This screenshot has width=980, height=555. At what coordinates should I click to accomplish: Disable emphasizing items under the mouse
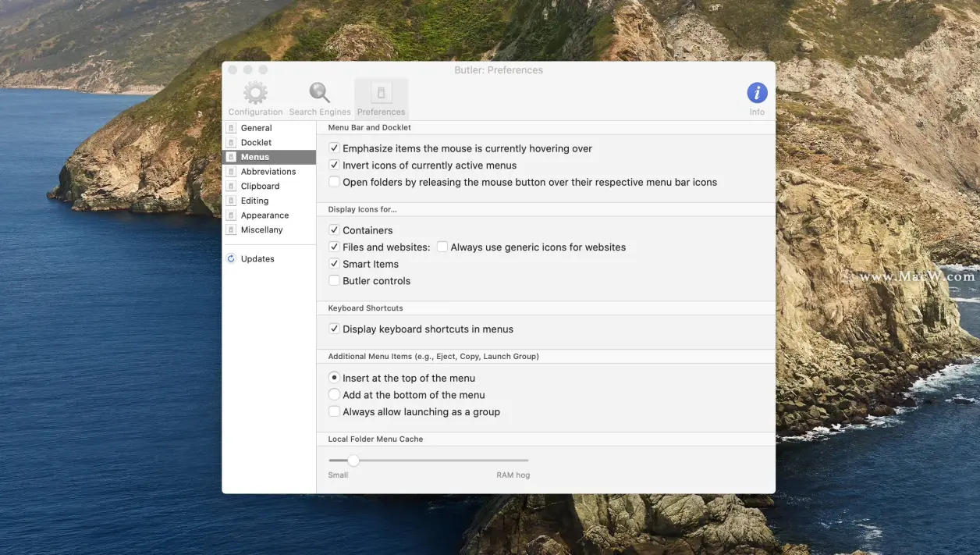pyautogui.click(x=334, y=148)
